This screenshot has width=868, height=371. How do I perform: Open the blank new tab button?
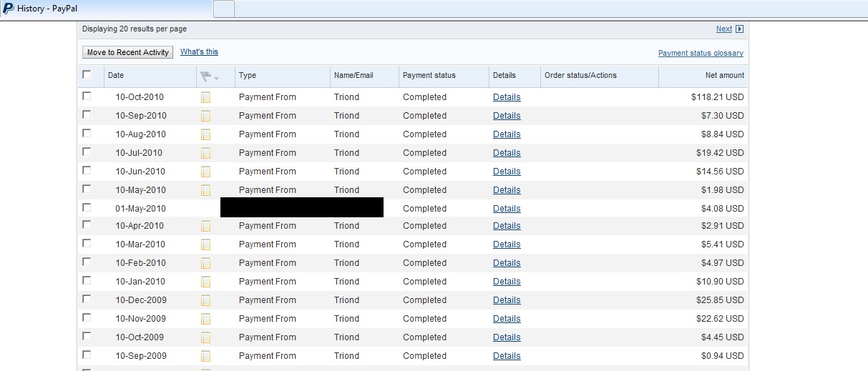point(224,9)
